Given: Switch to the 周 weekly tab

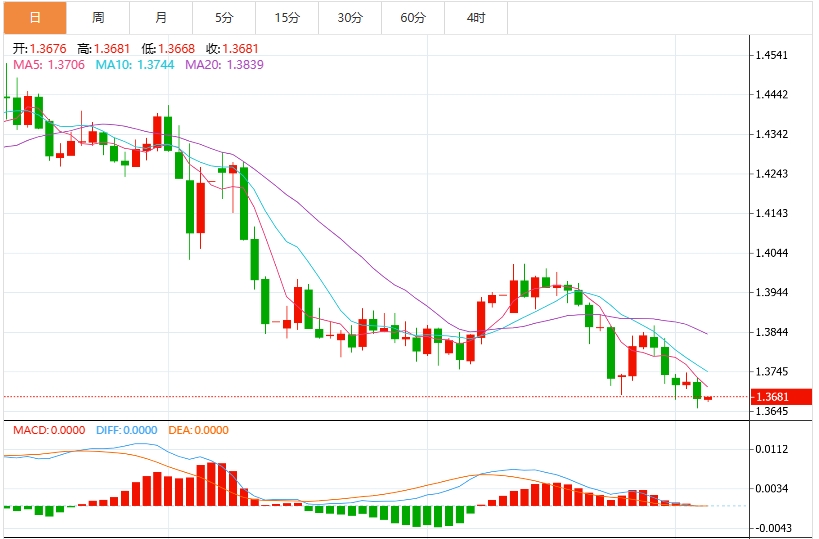Looking at the screenshot, I should click(98, 18).
